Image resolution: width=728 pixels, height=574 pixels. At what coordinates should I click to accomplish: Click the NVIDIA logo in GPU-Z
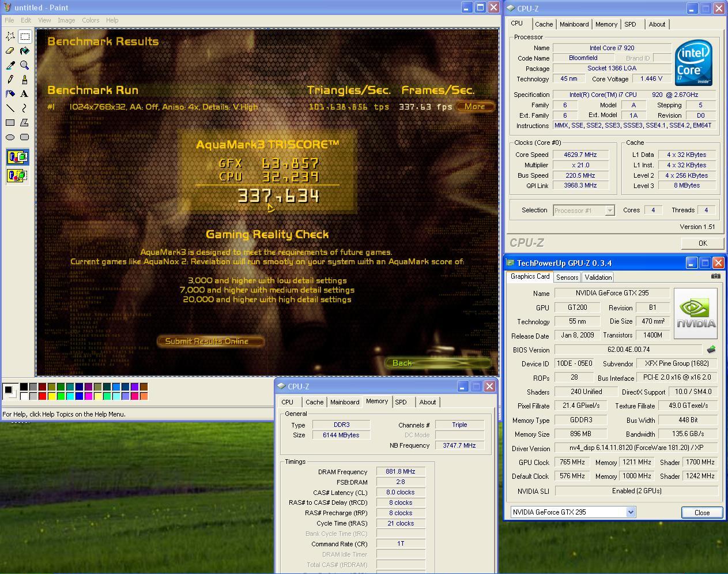pos(696,314)
